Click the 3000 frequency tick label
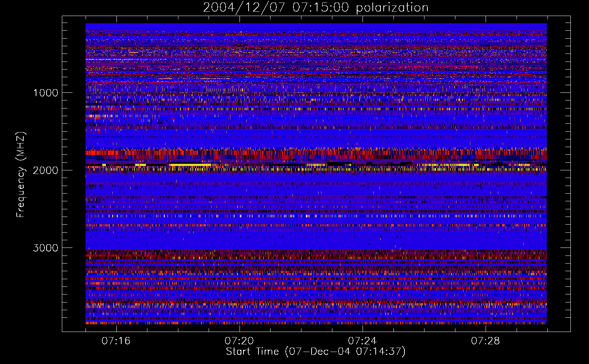The width and height of the screenshot is (589, 364). coord(46,248)
